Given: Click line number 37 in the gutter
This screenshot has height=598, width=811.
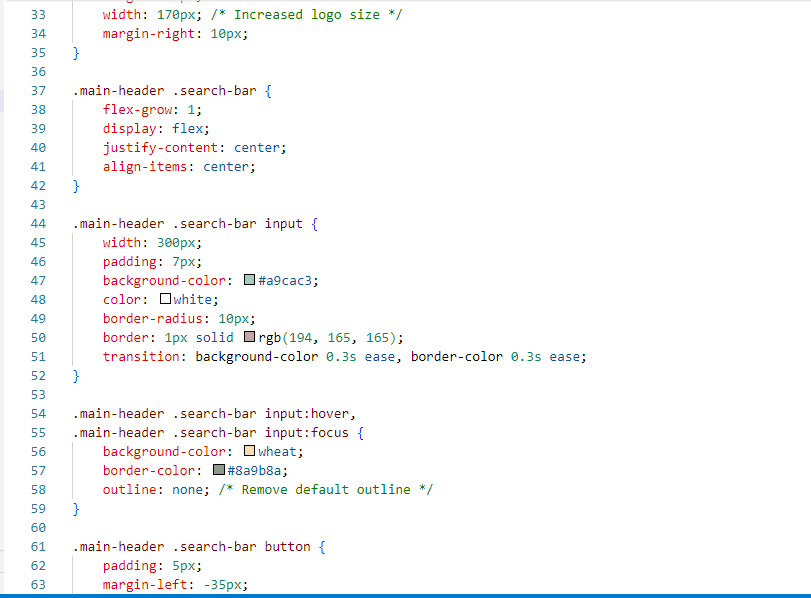Looking at the screenshot, I should coord(38,91).
